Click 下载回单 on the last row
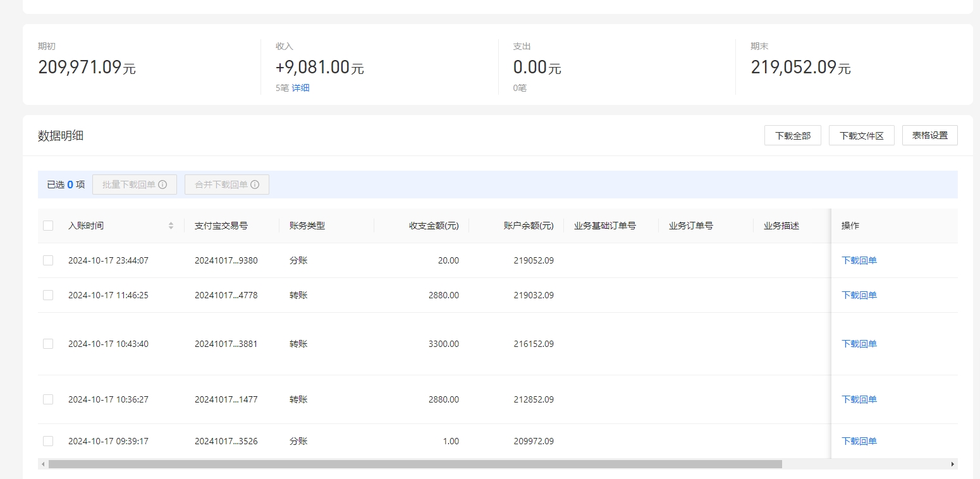The image size is (980, 479). point(859,440)
